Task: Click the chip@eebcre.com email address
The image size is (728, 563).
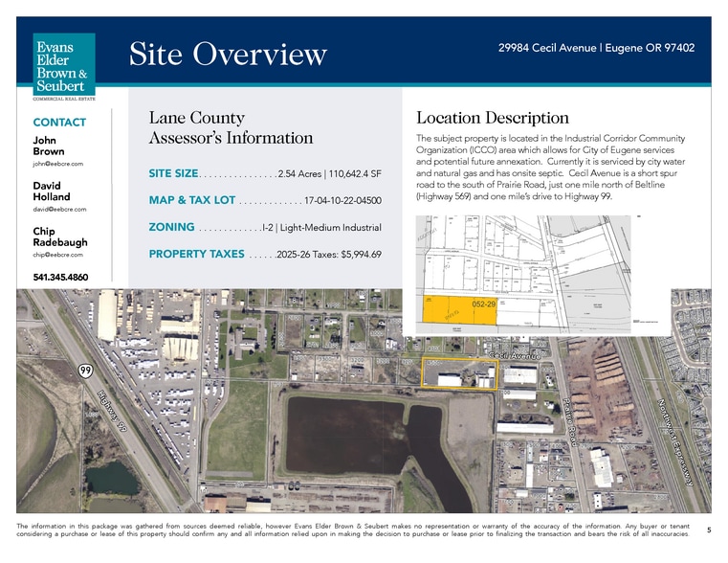Action: tap(59, 255)
